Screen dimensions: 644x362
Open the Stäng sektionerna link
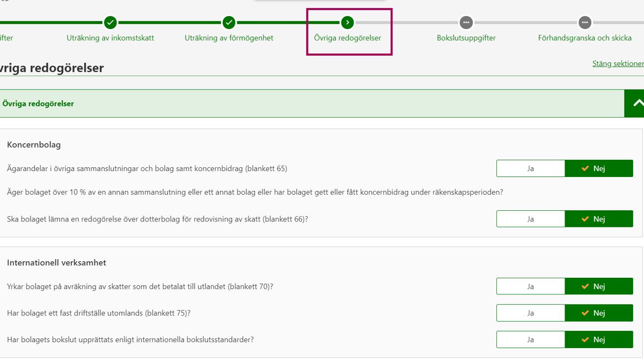click(x=618, y=64)
